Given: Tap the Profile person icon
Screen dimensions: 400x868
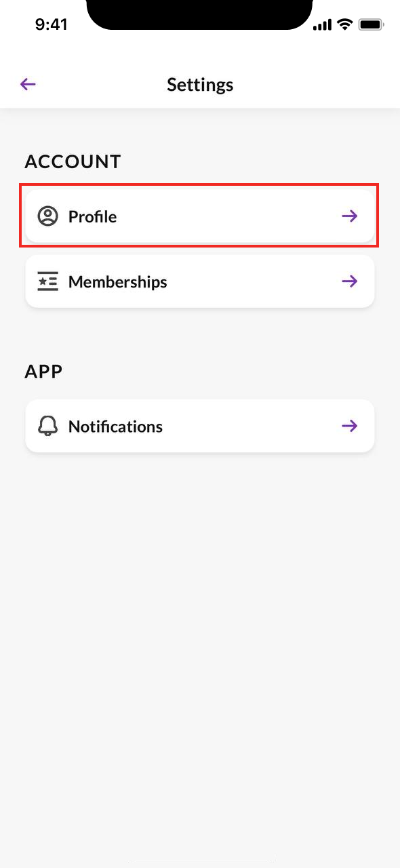Looking at the screenshot, I should (x=47, y=216).
